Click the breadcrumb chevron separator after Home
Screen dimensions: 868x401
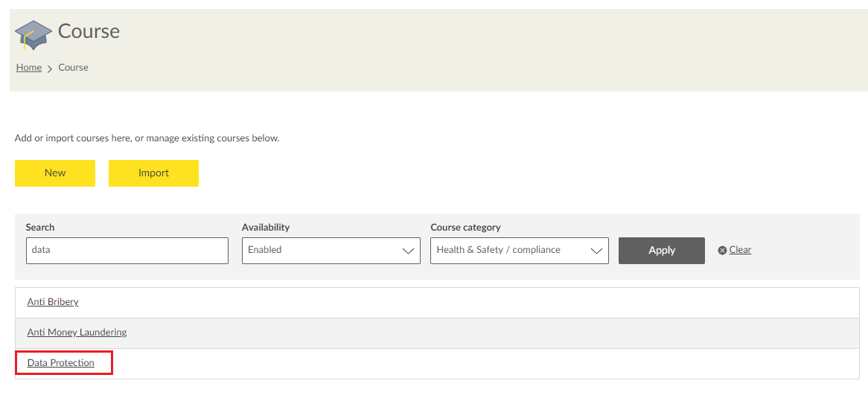[x=50, y=68]
